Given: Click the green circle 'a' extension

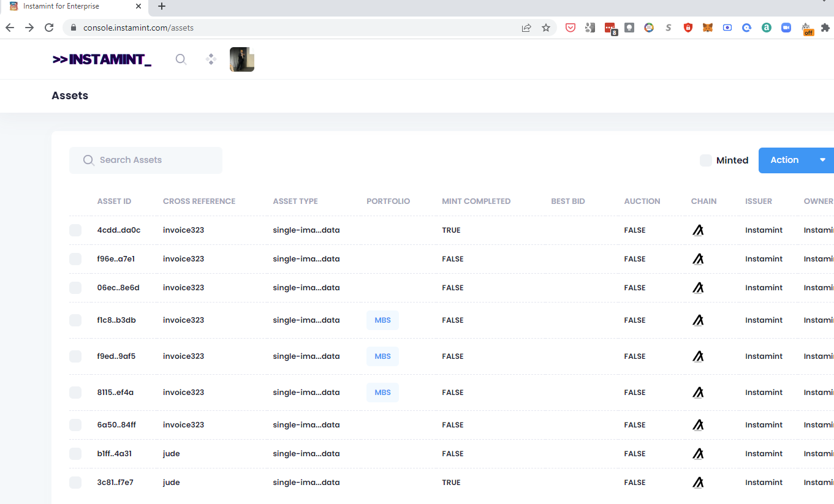Looking at the screenshot, I should click(x=767, y=28).
